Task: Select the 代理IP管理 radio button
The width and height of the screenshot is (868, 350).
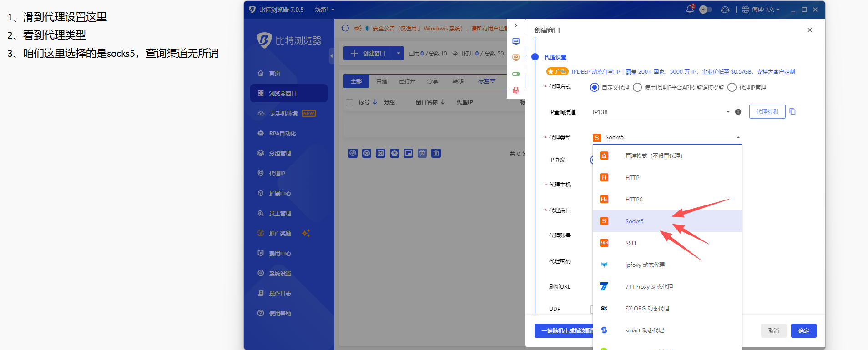Action: point(732,87)
